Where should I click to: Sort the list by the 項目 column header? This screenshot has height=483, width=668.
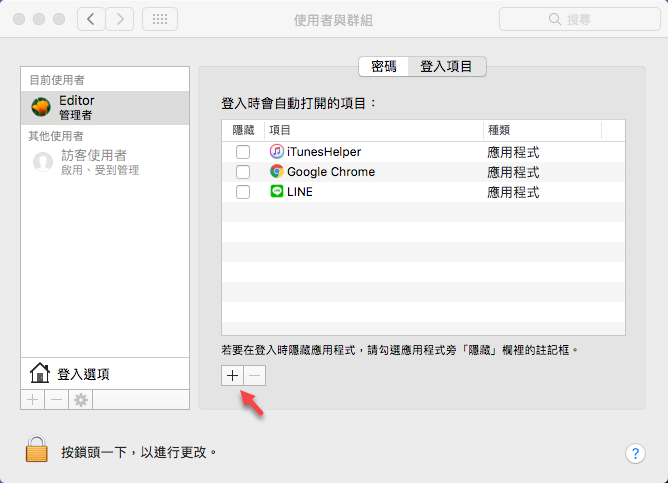(374, 130)
